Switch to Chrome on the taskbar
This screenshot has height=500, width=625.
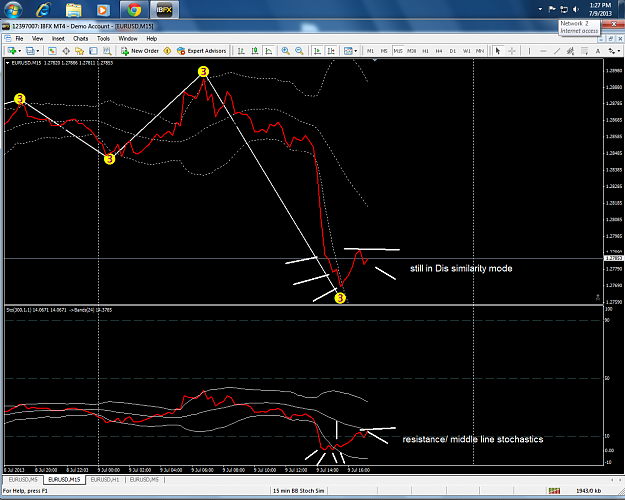tap(134, 10)
